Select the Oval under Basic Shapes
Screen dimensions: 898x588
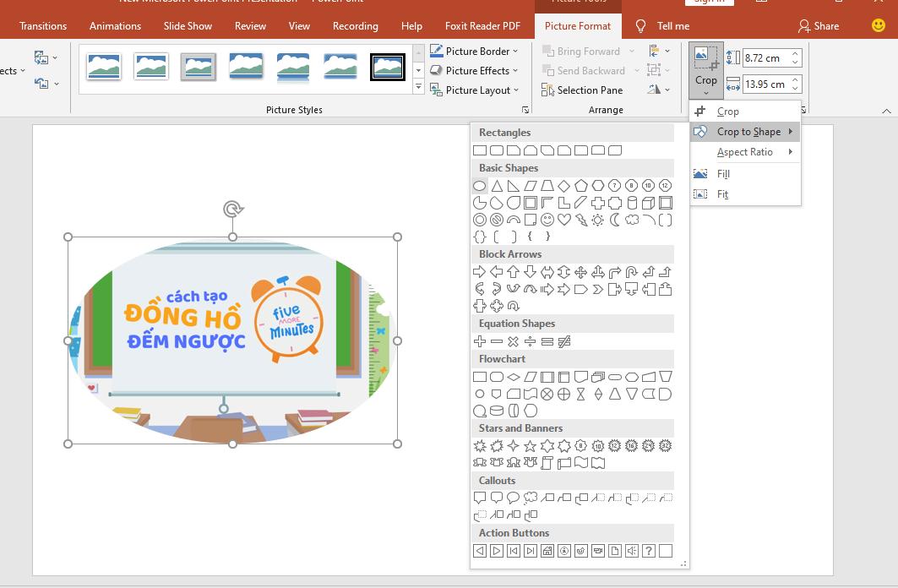(x=482, y=185)
